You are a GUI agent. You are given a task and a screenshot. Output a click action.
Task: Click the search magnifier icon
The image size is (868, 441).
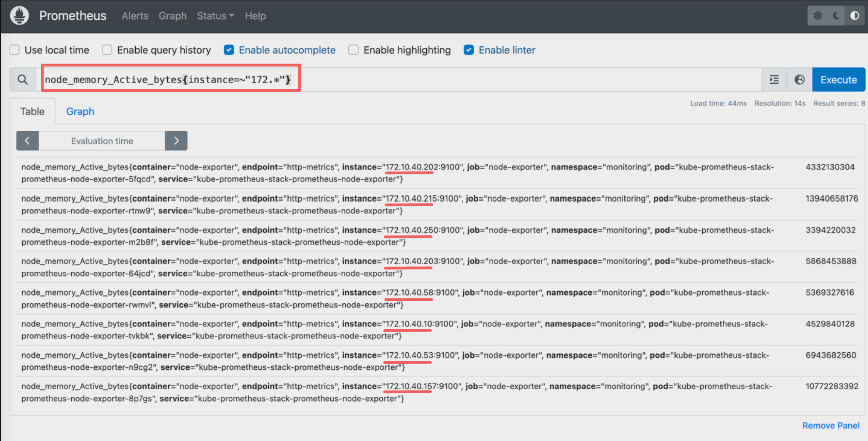coord(23,80)
